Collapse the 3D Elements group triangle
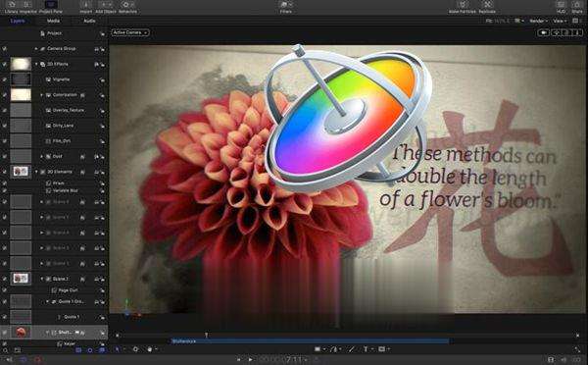 36,172
